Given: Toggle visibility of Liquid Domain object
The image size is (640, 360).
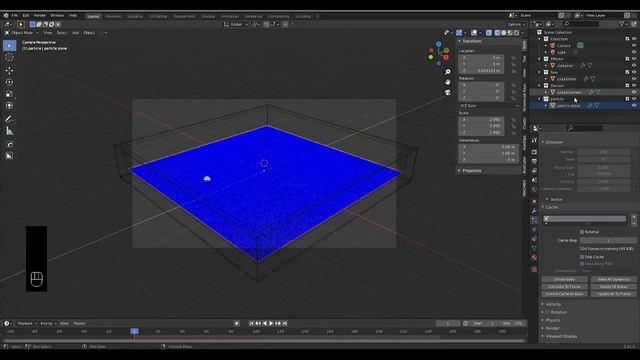Looking at the screenshot, I should pos(634,92).
